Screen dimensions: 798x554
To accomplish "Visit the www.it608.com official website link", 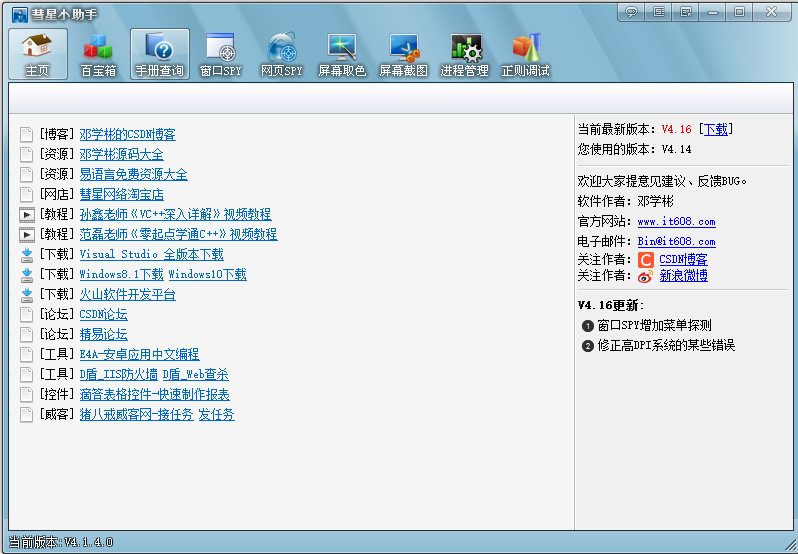I will [x=676, y=222].
